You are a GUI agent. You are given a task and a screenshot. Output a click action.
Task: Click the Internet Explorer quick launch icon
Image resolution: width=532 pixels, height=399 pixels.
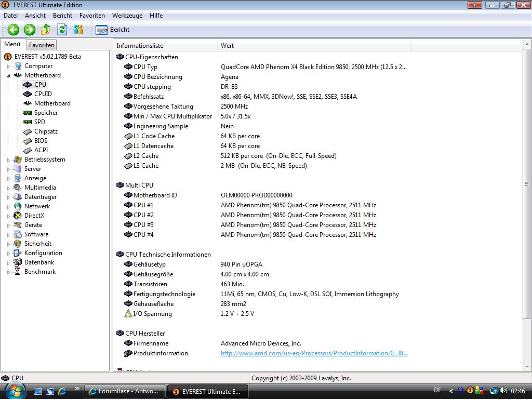point(62,391)
